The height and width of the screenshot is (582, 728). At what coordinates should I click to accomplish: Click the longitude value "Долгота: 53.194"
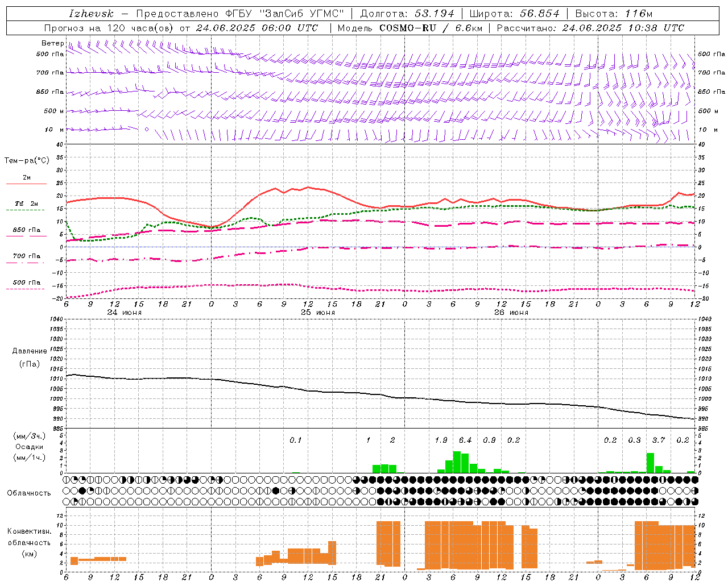(x=407, y=14)
